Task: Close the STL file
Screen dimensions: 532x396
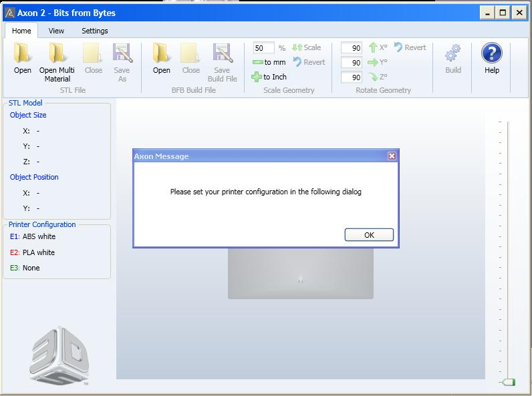Action: [x=94, y=58]
